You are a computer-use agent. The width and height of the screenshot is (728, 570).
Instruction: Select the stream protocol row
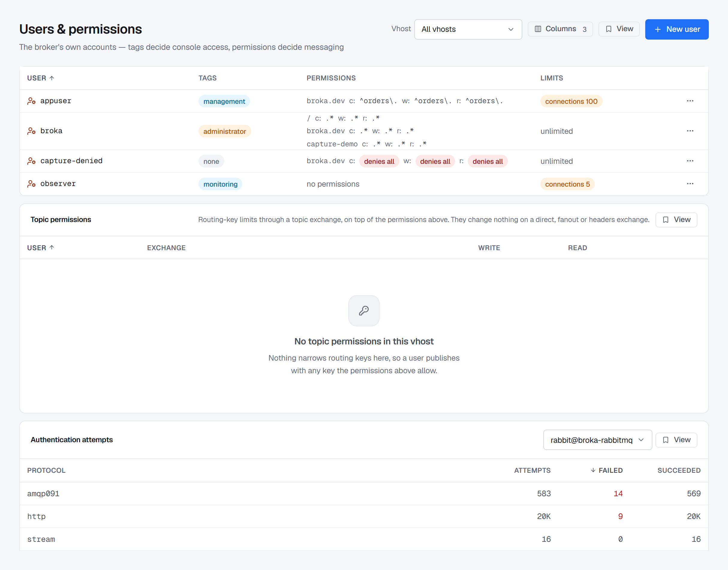364,539
